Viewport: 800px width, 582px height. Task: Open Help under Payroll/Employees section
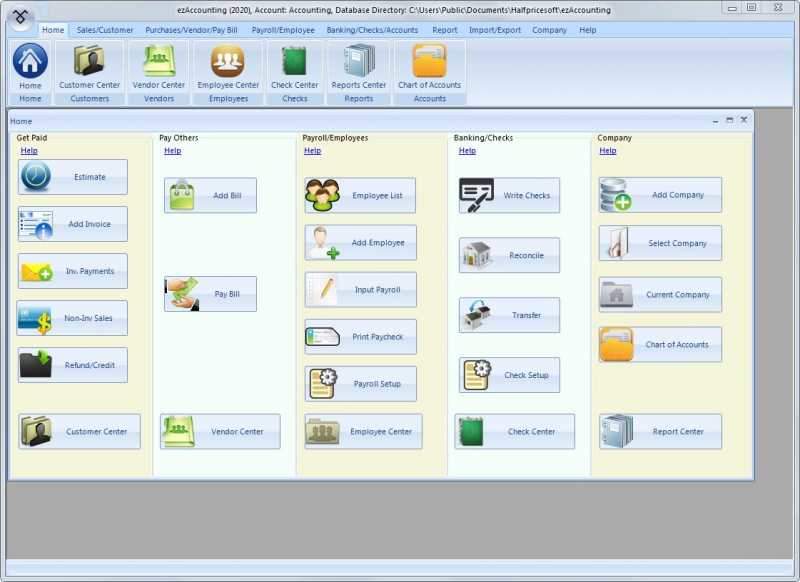(x=312, y=150)
